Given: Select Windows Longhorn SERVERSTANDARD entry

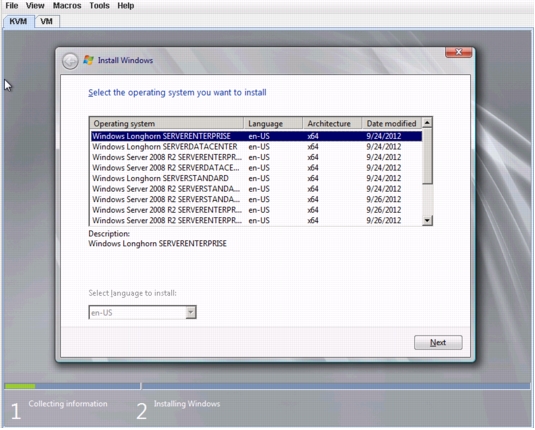Looking at the screenshot, I should pos(256,178).
